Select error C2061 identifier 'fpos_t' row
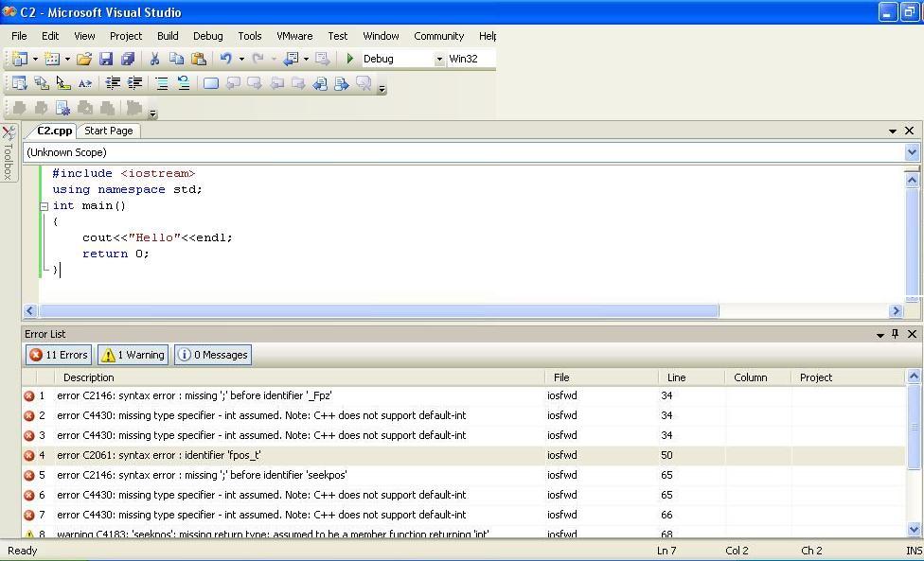The height and width of the screenshot is (561, 924). pyautogui.click(x=284, y=455)
